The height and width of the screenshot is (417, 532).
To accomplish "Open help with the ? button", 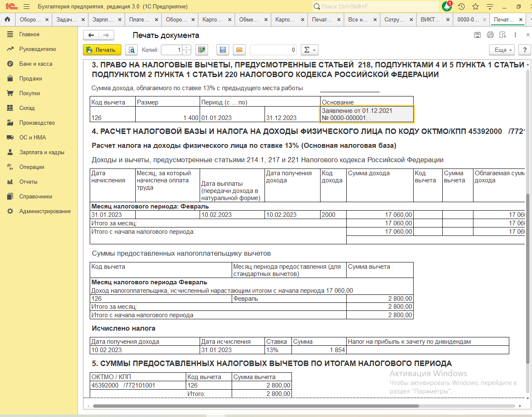I will (524, 50).
